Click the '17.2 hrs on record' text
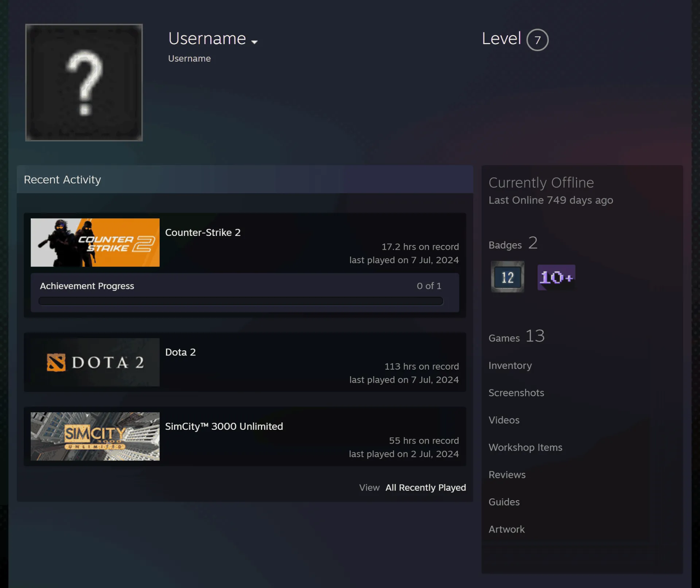The width and height of the screenshot is (700, 588). coord(420,247)
